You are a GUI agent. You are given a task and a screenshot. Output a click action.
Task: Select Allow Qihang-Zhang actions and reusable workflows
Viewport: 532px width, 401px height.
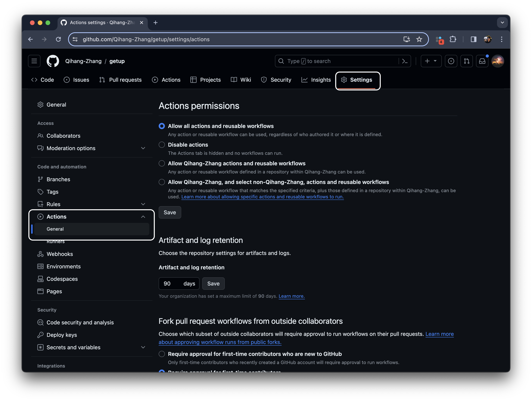click(162, 163)
